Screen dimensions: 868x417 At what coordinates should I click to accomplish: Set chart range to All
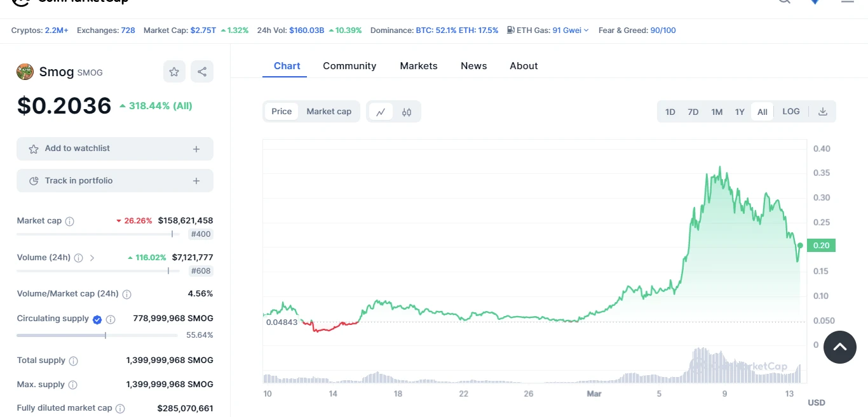pos(763,112)
